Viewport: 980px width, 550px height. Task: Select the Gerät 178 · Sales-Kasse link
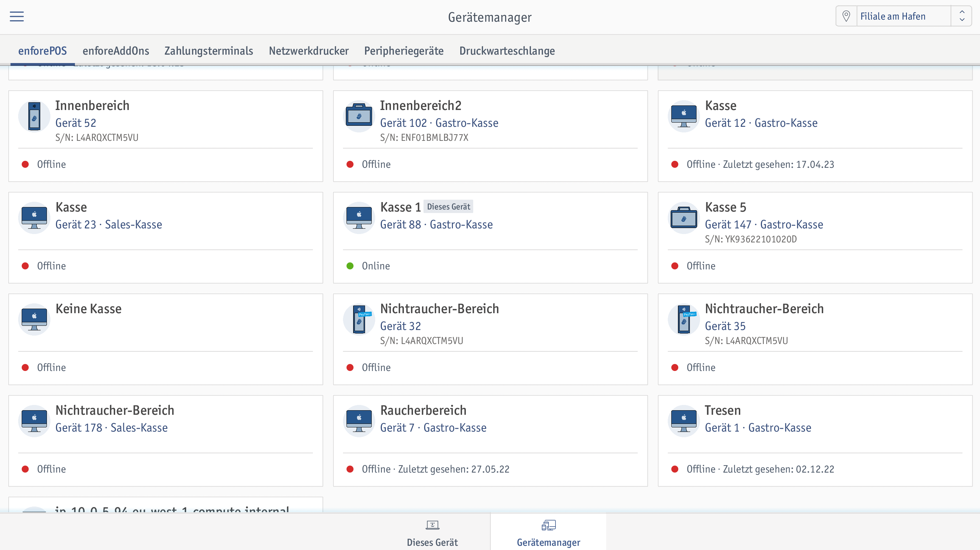click(111, 428)
